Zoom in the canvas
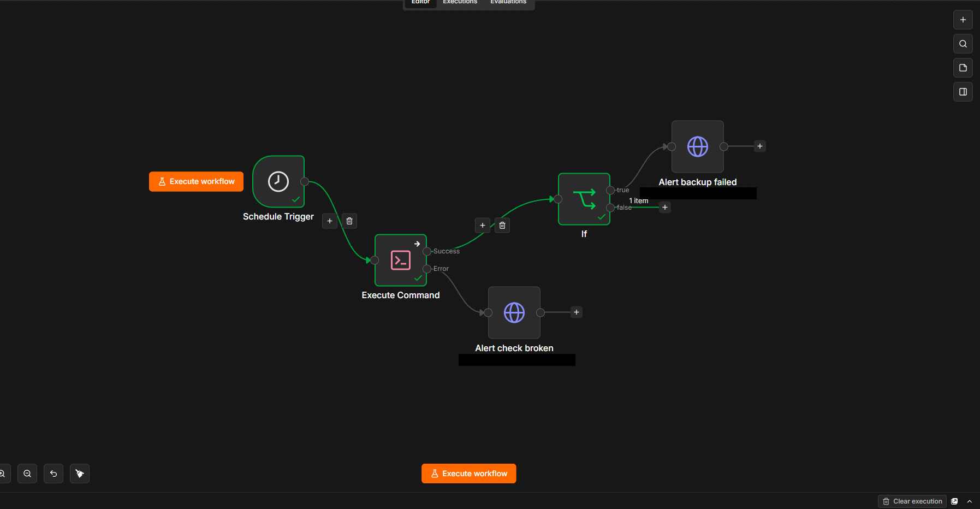980x509 pixels. pyautogui.click(x=3, y=474)
